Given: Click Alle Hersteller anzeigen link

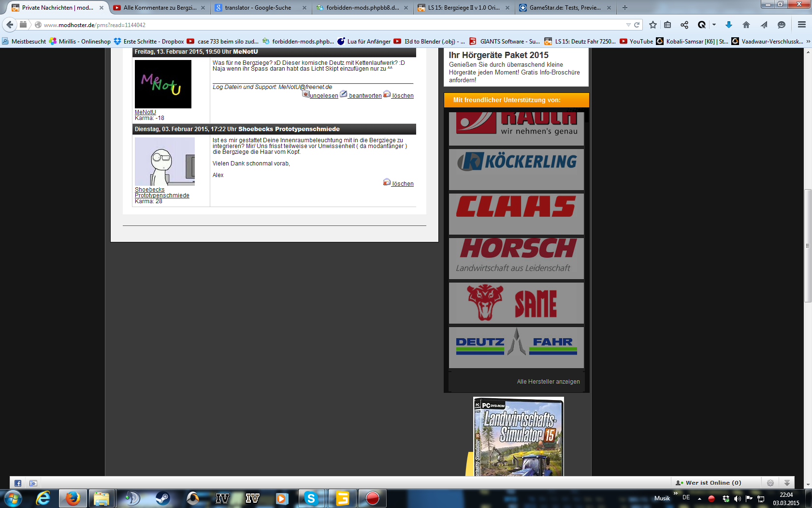Looking at the screenshot, I should tap(549, 382).
